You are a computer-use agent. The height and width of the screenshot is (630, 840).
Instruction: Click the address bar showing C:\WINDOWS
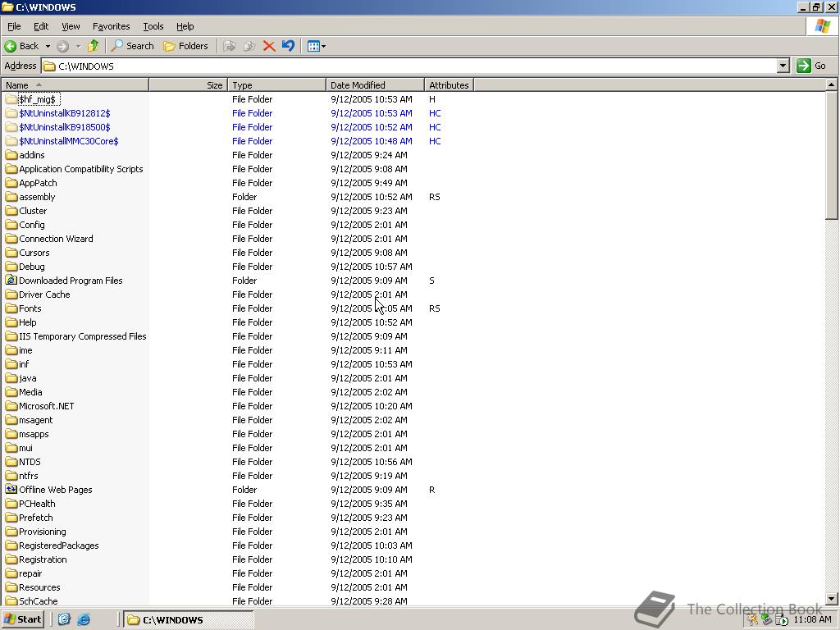[x=409, y=66]
